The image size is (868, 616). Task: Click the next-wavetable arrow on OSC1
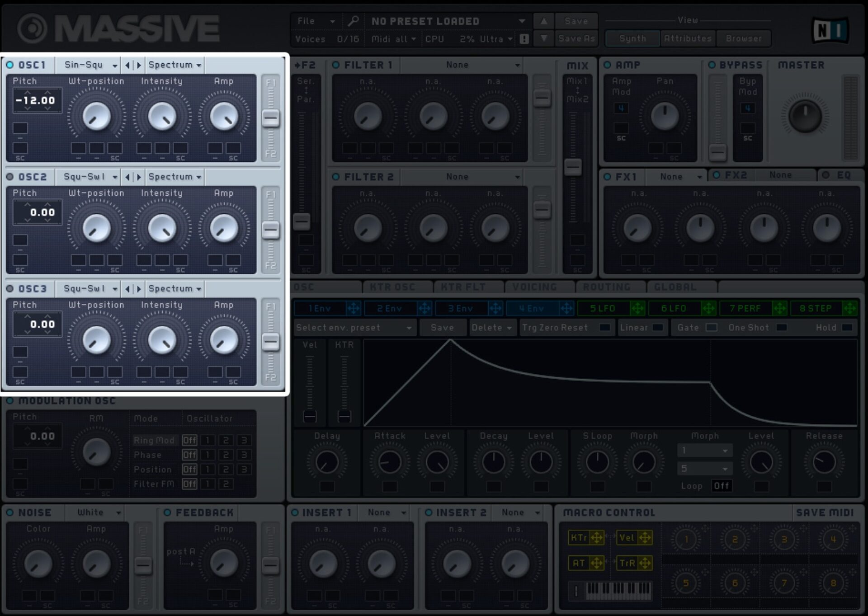tap(140, 65)
